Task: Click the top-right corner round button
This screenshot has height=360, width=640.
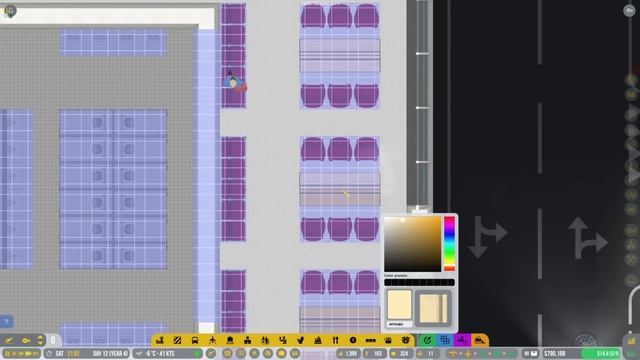Action: tap(629, 11)
